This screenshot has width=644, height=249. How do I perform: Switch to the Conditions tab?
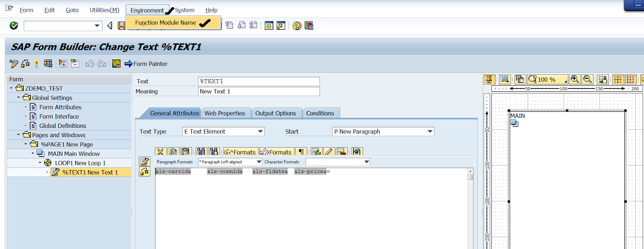tap(320, 113)
